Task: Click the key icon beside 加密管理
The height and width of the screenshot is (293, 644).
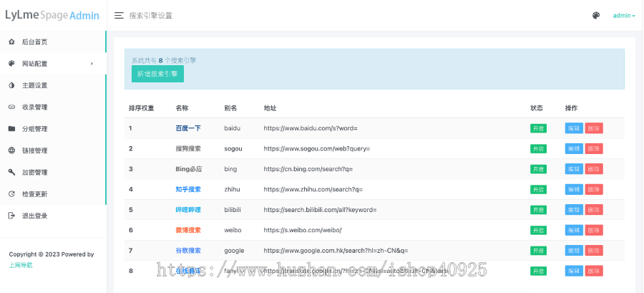Action: point(11,172)
